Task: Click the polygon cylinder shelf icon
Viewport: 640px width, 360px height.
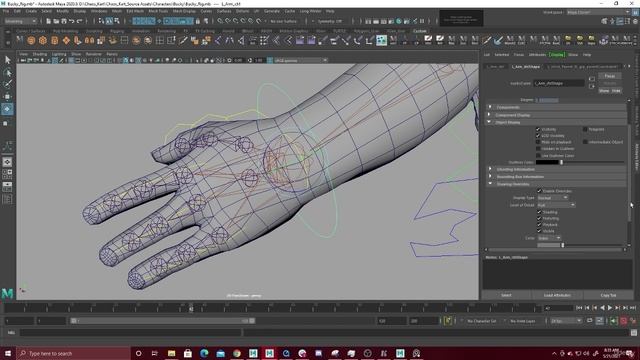Action: point(54,40)
